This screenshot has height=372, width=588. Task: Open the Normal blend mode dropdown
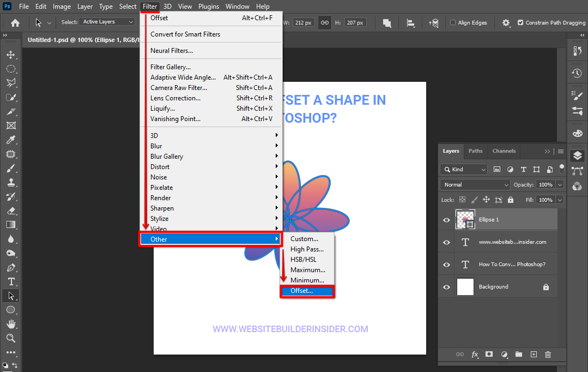(475, 185)
